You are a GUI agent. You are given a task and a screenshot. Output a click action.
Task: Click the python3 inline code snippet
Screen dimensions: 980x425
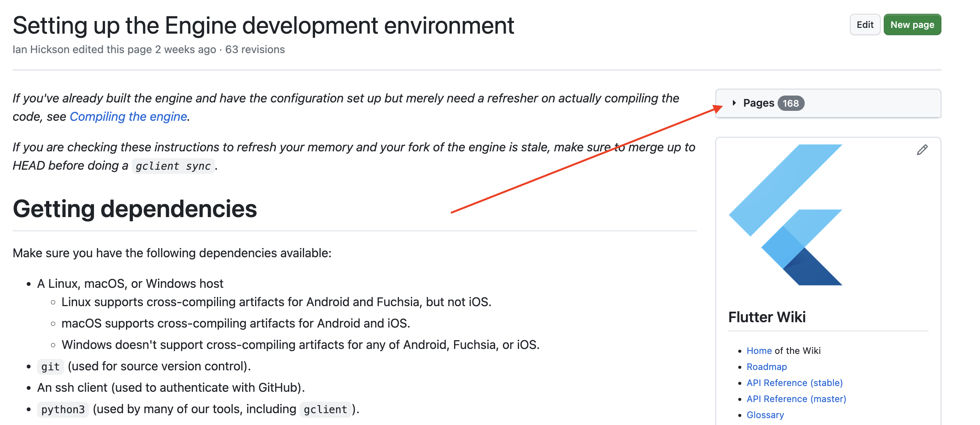tap(63, 409)
